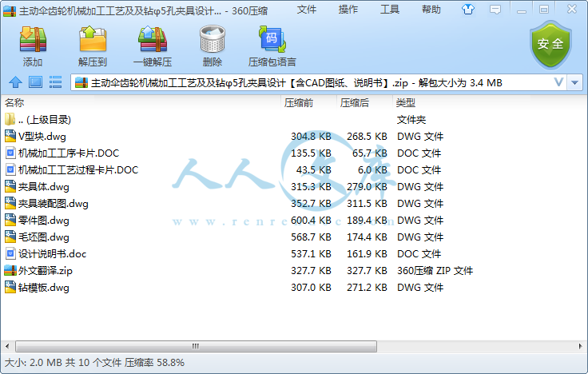Select the 机械加工工艺过程卡片.DOC file icon

coord(10,170)
